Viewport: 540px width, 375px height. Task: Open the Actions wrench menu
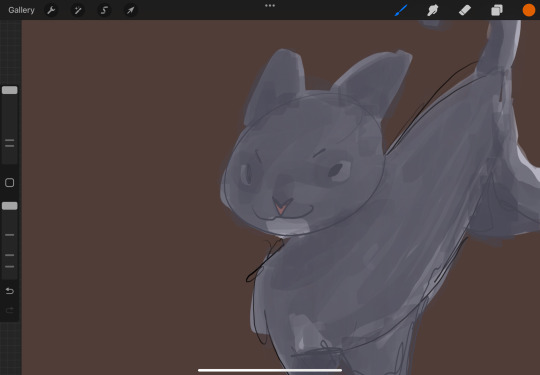click(51, 10)
